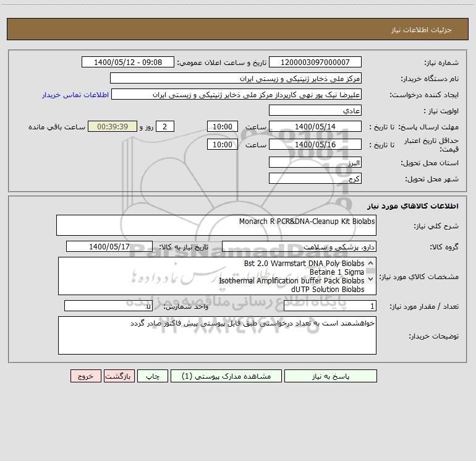Click need date field 1400/05/17

click(109, 246)
